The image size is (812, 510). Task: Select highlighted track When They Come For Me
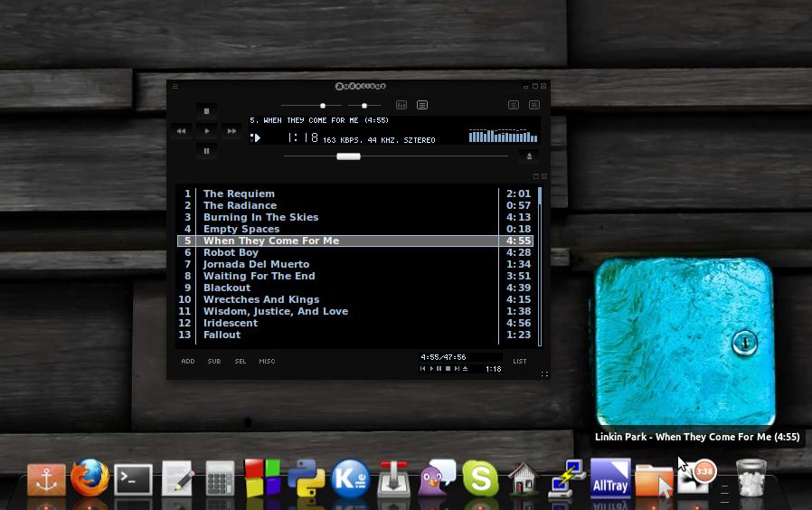tap(355, 241)
